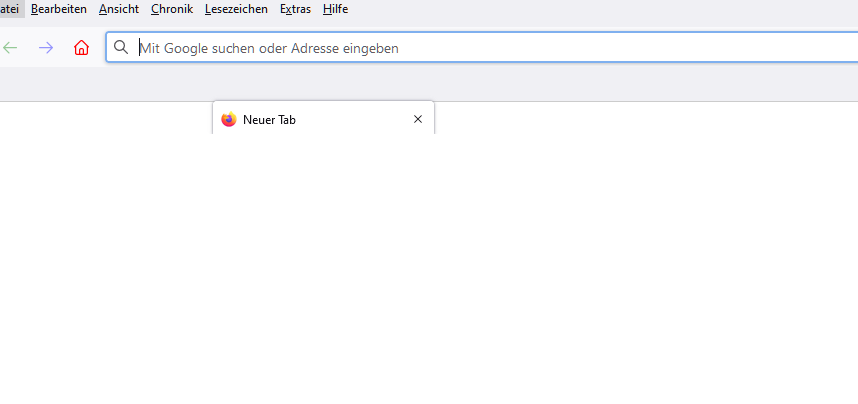Open the Bearbeiten menu
858x404 pixels.
point(59,9)
